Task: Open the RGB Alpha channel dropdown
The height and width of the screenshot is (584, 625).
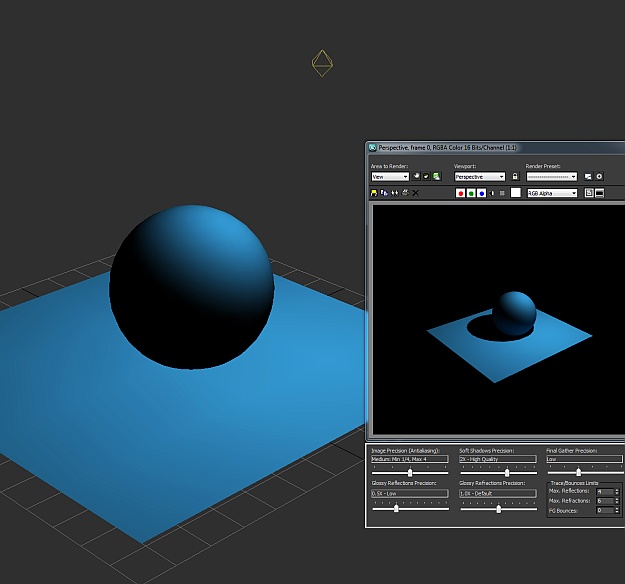Action: 552,193
